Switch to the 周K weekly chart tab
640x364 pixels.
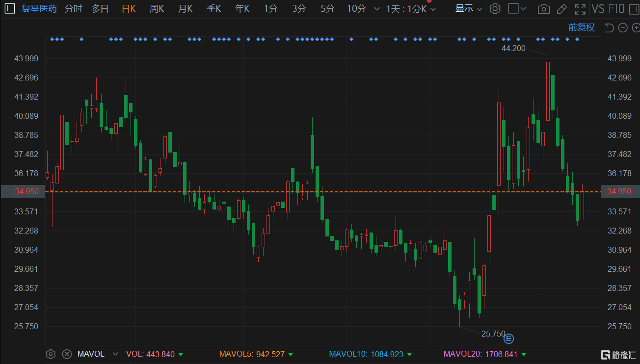click(x=157, y=9)
